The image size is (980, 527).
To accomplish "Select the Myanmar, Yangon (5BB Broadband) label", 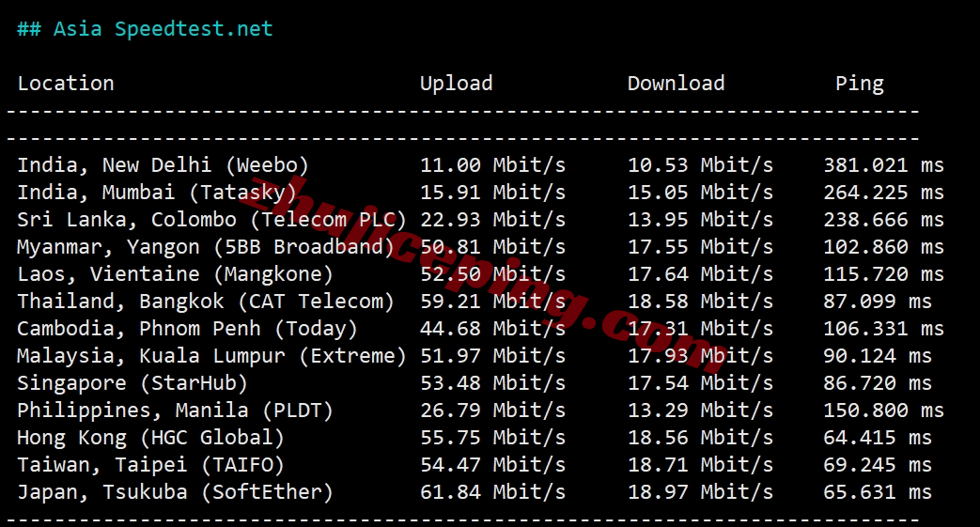I will click(206, 247).
